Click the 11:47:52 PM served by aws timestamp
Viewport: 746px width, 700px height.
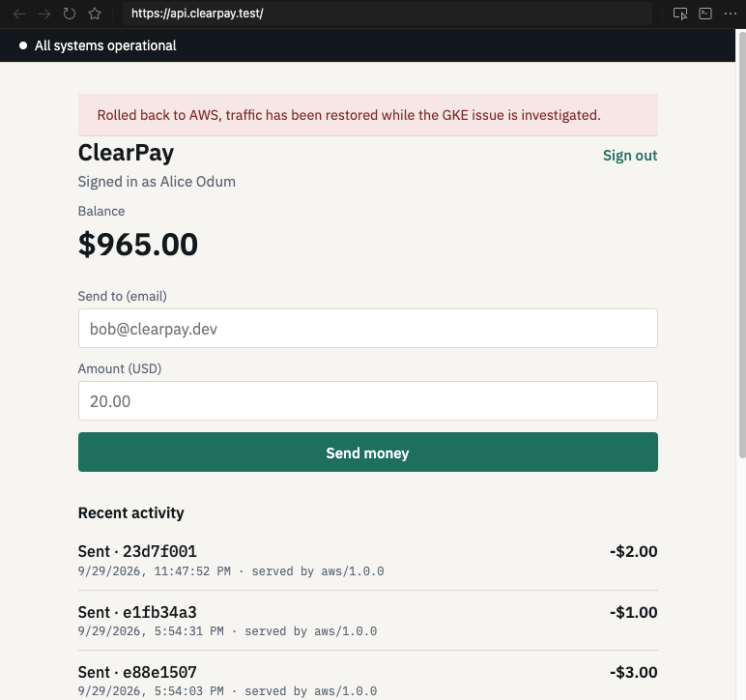231,571
